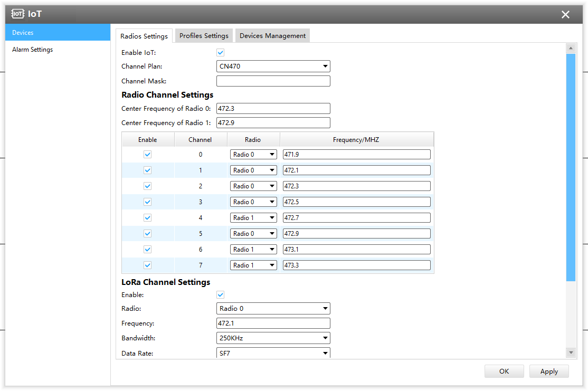
Task: Click the Center Frequency of Radio 1 field
Action: pyautogui.click(x=273, y=122)
